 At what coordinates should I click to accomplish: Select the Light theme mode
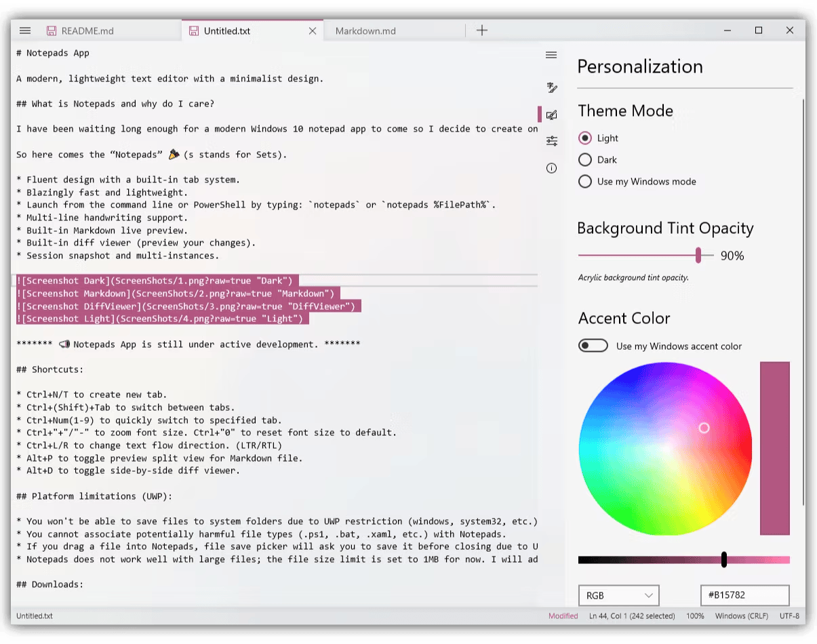(x=585, y=138)
